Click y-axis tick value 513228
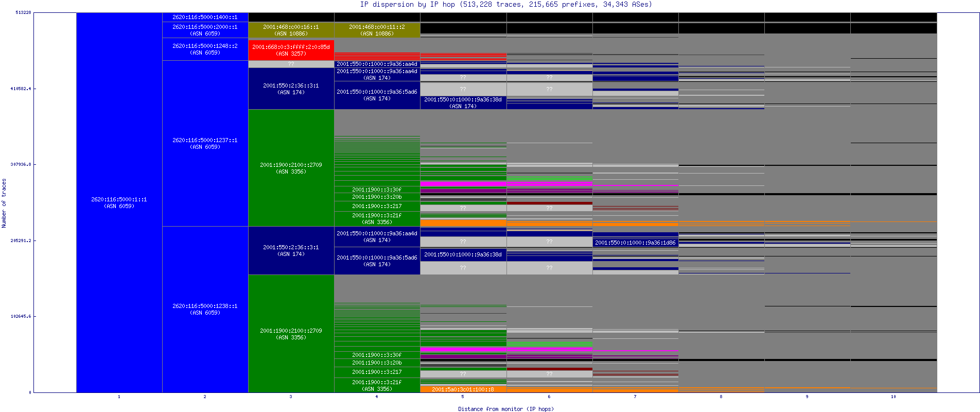Viewport: 980px width, 412px height. point(23,12)
